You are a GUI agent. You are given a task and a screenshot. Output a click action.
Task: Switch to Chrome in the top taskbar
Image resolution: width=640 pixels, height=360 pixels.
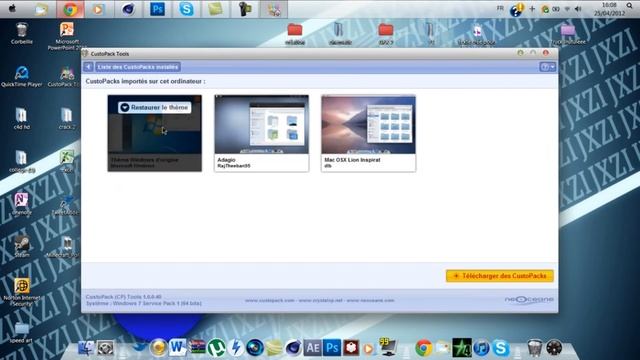pyautogui.click(x=70, y=9)
